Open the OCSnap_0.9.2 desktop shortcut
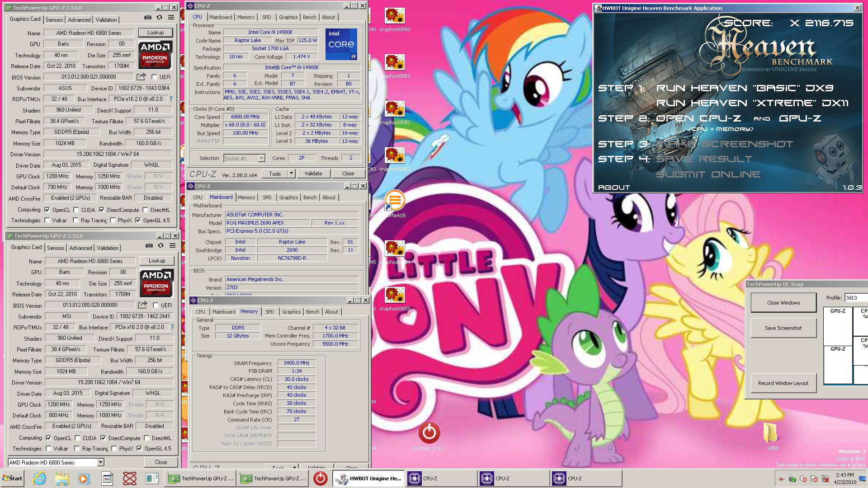Image resolution: width=868 pixels, height=488 pixels. click(429, 436)
